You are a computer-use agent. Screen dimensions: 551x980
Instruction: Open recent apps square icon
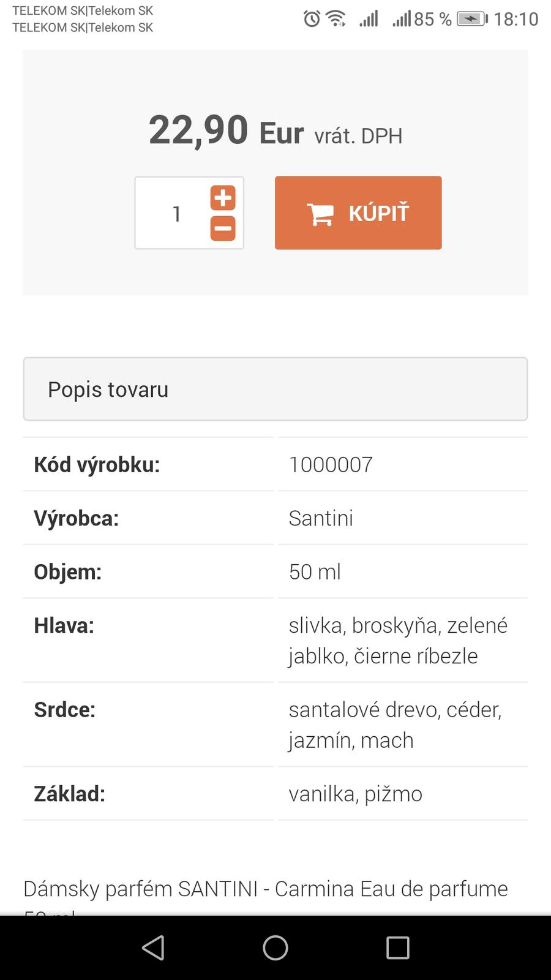(x=398, y=948)
